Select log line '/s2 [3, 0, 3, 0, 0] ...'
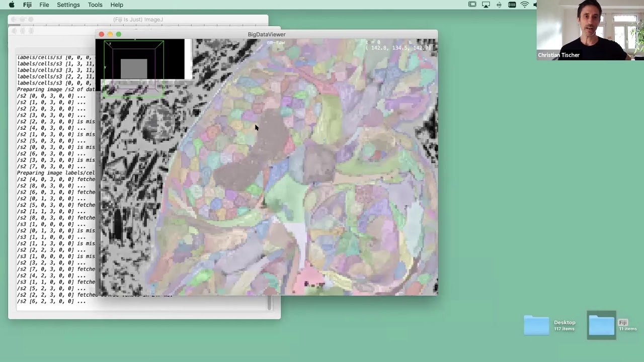The width and height of the screenshot is (644, 362). tap(51, 115)
